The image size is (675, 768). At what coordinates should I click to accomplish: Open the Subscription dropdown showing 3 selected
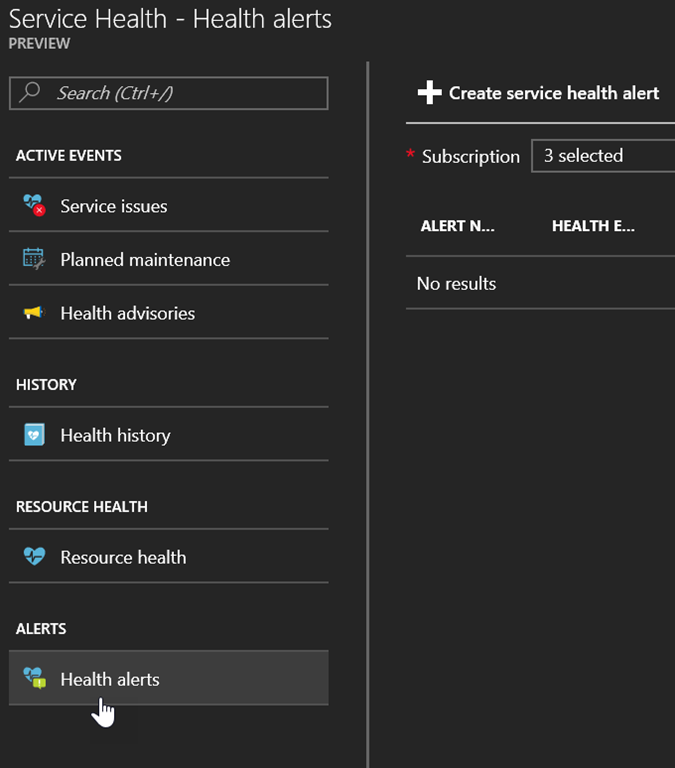(x=602, y=156)
